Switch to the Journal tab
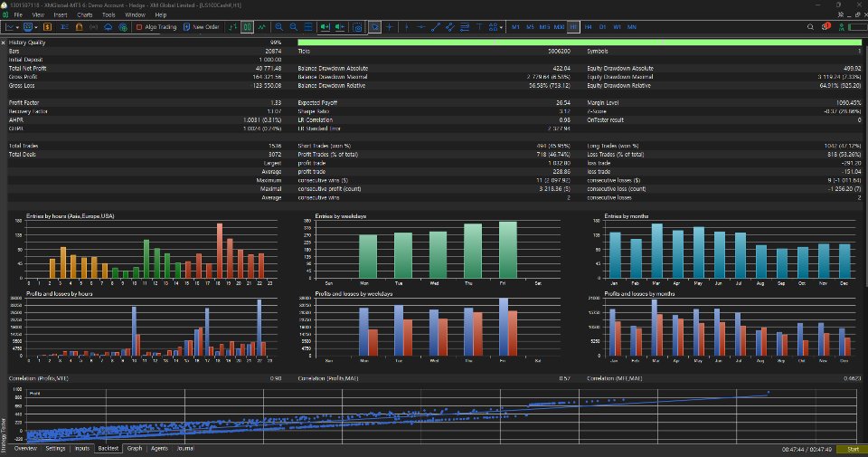This screenshot has width=868, height=457. click(x=184, y=448)
